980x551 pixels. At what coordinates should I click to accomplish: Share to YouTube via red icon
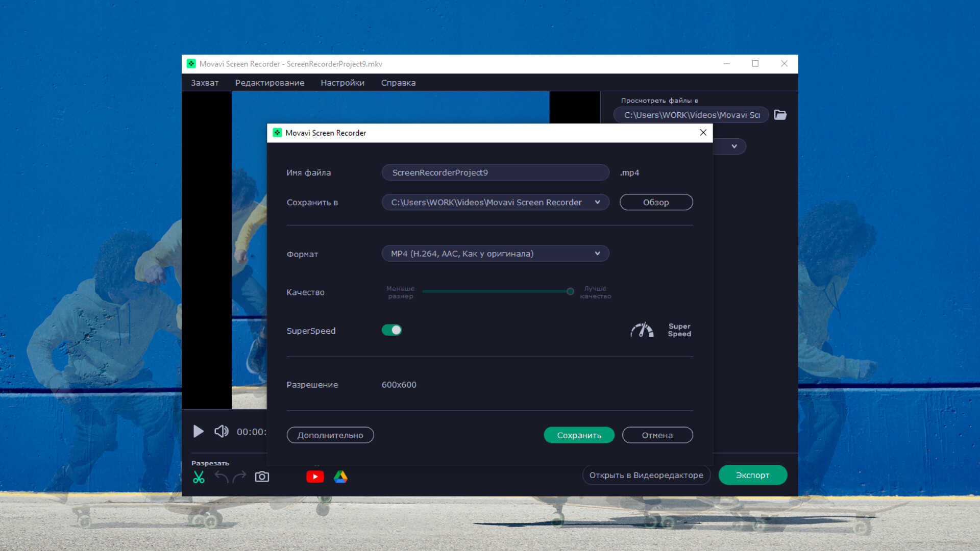click(315, 477)
